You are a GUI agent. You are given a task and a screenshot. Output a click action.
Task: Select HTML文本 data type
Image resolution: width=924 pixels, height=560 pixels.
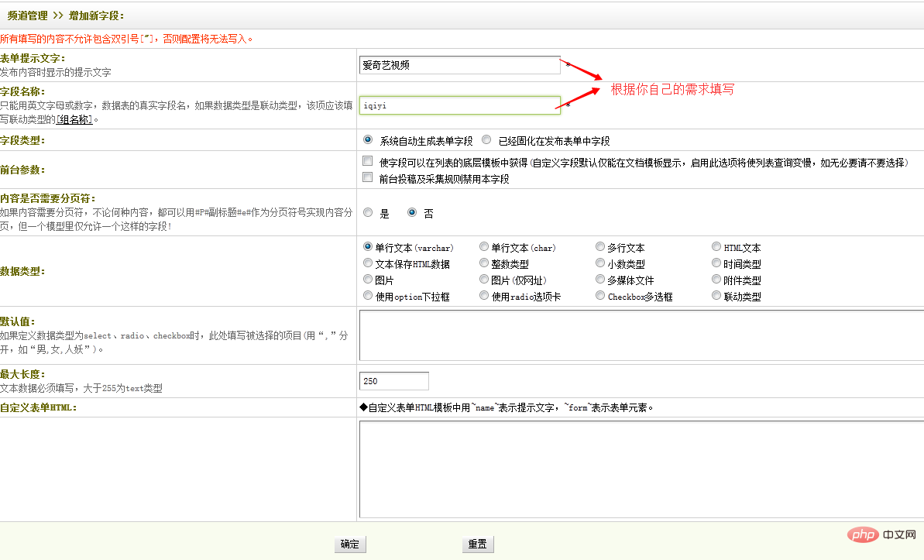pyautogui.click(x=716, y=246)
